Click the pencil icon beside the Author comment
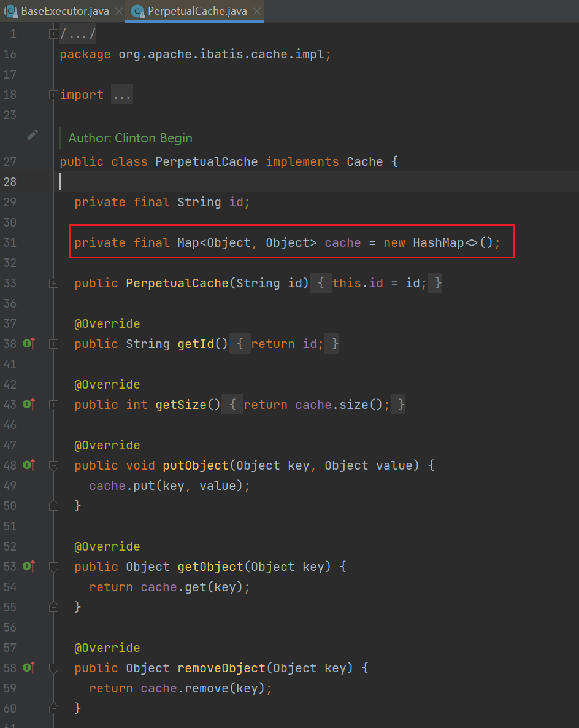The height and width of the screenshot is (728, 579). coord(33,135)
